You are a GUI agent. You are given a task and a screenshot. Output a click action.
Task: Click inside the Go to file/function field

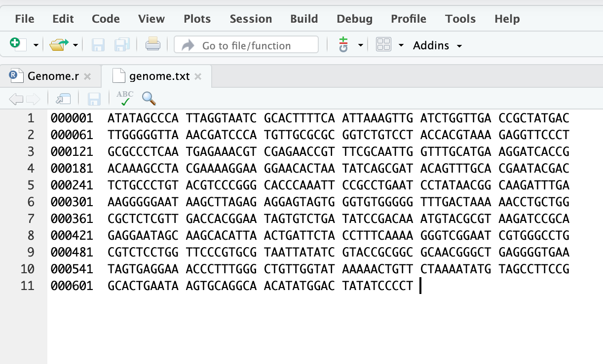(246, 44)
